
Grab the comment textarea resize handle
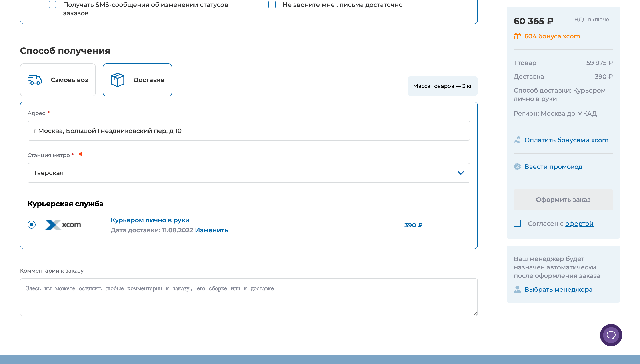click(x=475, y=313)
